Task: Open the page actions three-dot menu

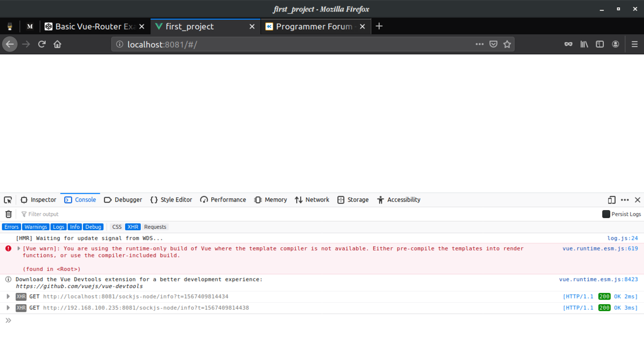Action: click(479, 44)
